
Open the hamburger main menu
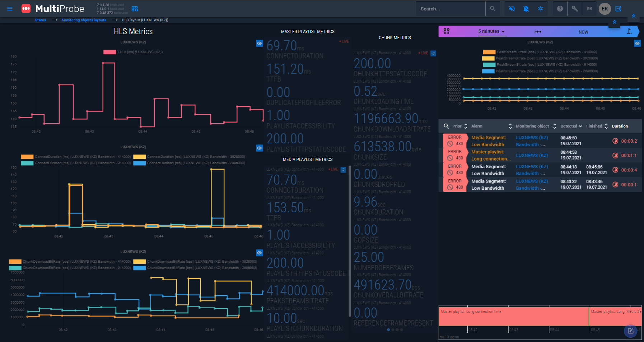coord(10,9)
